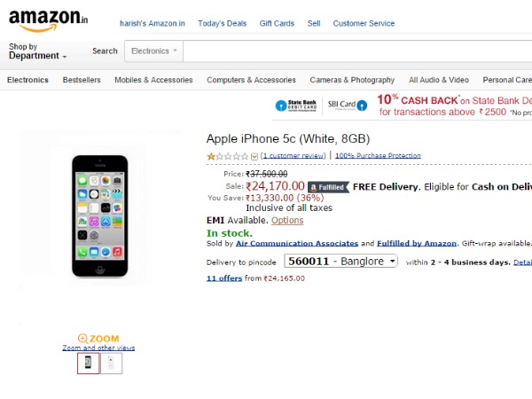Go to Computers & Accessories category
Viewport: 532px width, 399px height.
click(251, 80)
